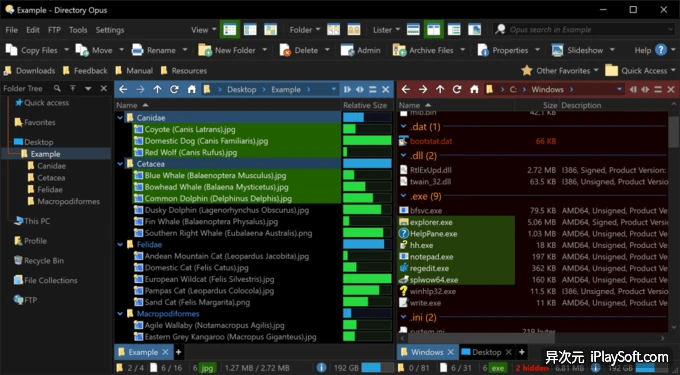The image size is (680, 375).
Task: Toggle Folder Tree search icon
Action: click(57, 88)
